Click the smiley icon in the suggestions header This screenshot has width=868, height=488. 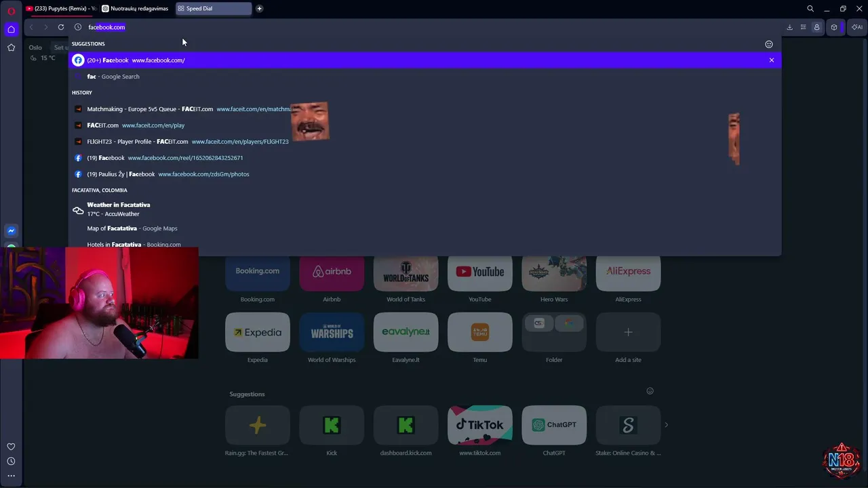tap(769, 44)
